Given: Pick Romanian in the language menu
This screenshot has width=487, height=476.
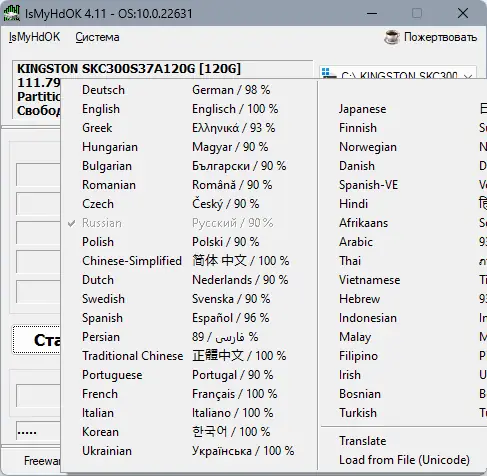Looking at the screenshot, I should point(189,185).
